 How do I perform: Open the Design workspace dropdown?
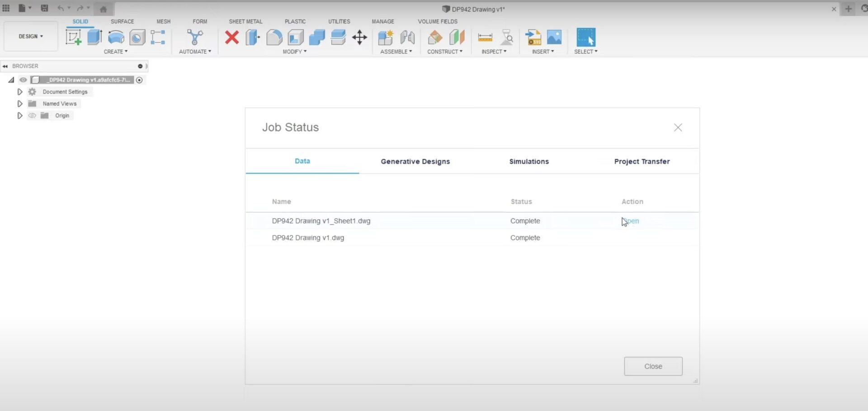(31, 36)
